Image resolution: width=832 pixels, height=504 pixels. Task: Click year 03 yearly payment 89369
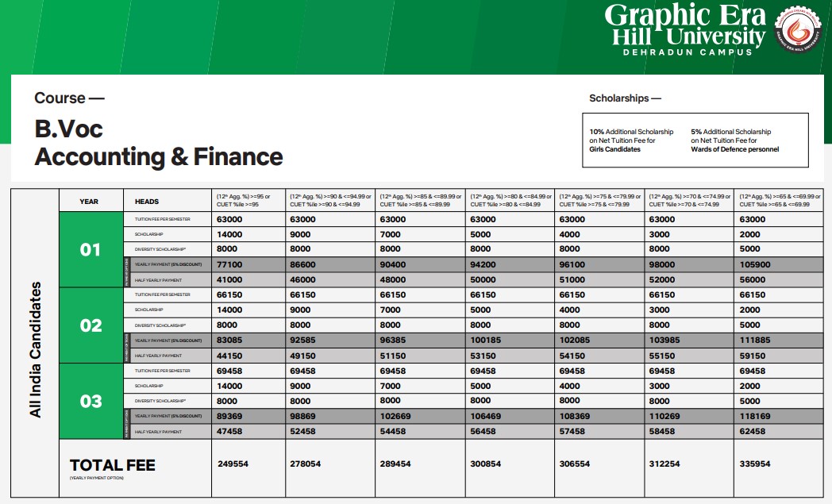click(229, 417)
